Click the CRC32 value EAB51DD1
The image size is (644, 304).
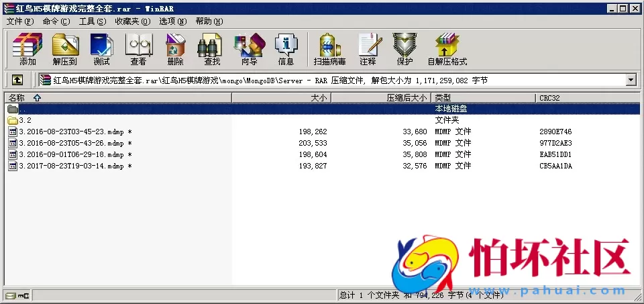[x=555, y=155]
